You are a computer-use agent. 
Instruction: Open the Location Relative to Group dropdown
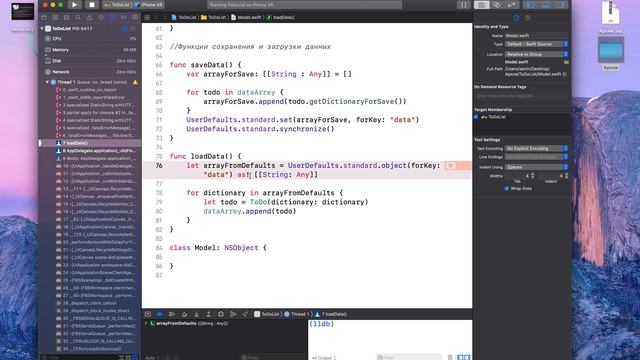tap(536, 54)
